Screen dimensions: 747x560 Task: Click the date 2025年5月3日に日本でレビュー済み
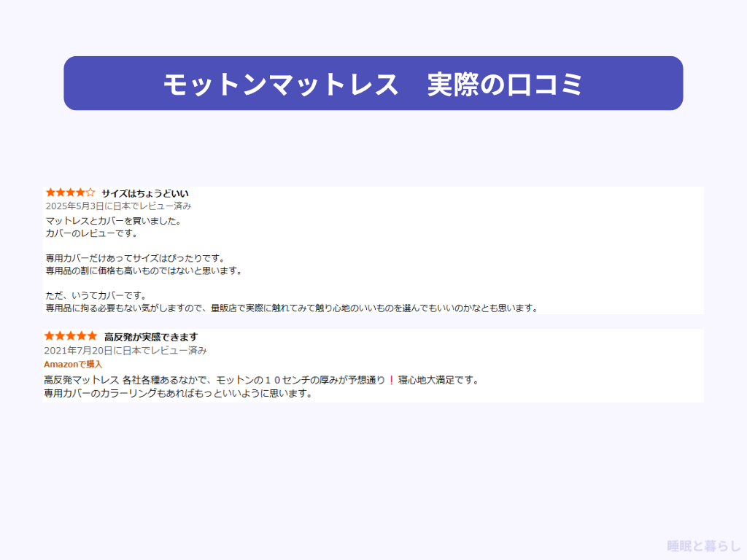[x=119, y=206]
